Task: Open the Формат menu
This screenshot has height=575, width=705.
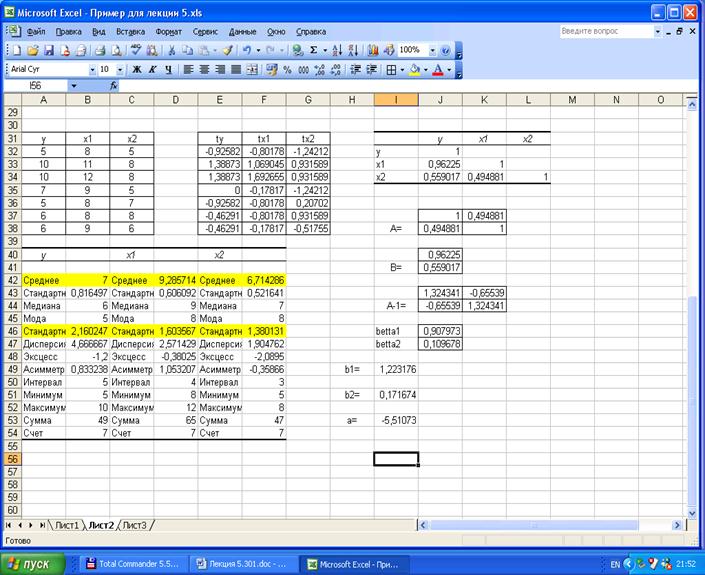Action: coord(169,32)
